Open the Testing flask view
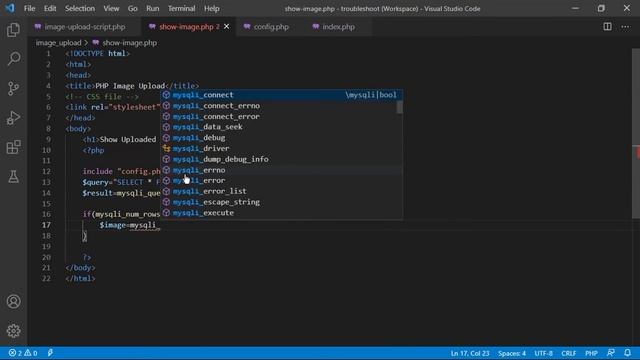This screenshot has height=360, width=640. click(x=13, y=176)
